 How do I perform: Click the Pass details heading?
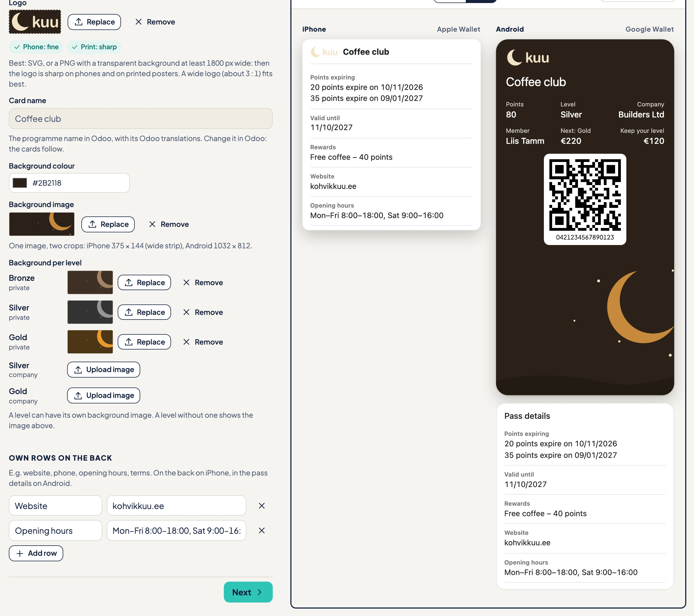point(527,416)
